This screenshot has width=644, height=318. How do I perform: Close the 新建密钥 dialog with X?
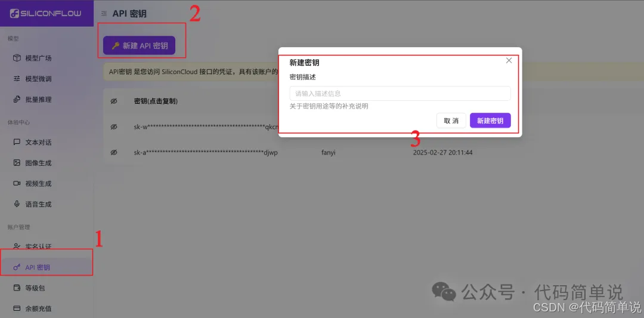coord(509,60)
